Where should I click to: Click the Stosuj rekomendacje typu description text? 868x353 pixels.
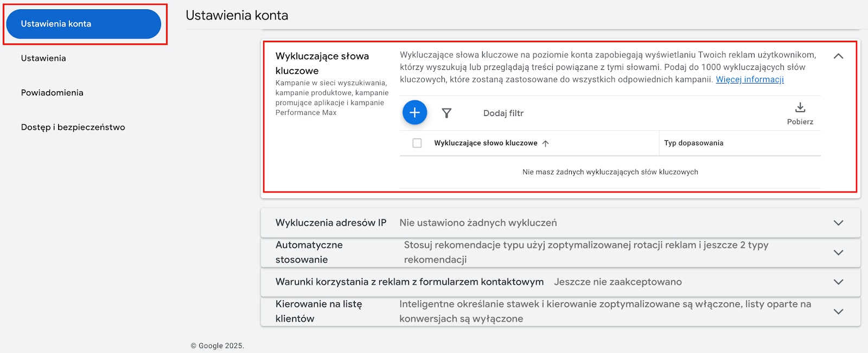(586, 252)
